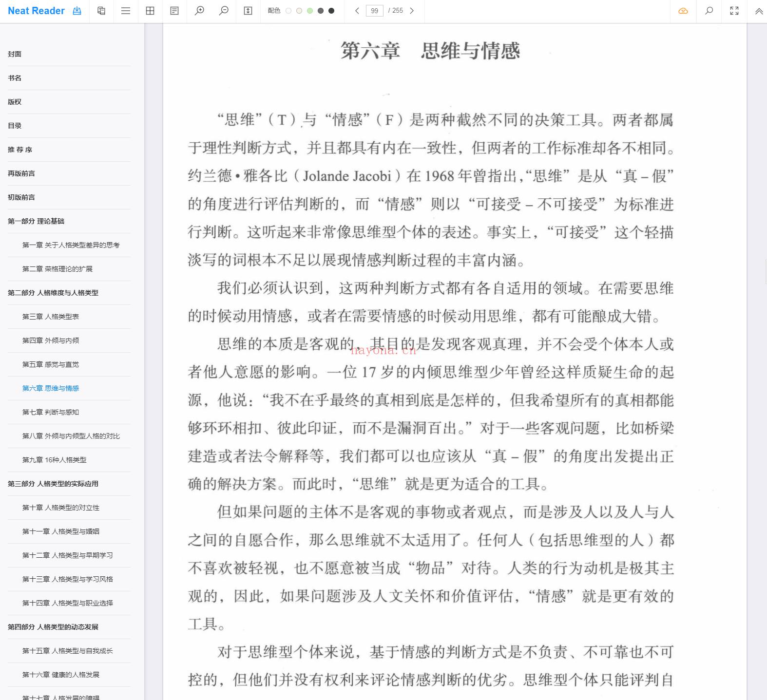Open the notes page icon
The height and width of the screenshot is (700, 767).
pos(174,11)
